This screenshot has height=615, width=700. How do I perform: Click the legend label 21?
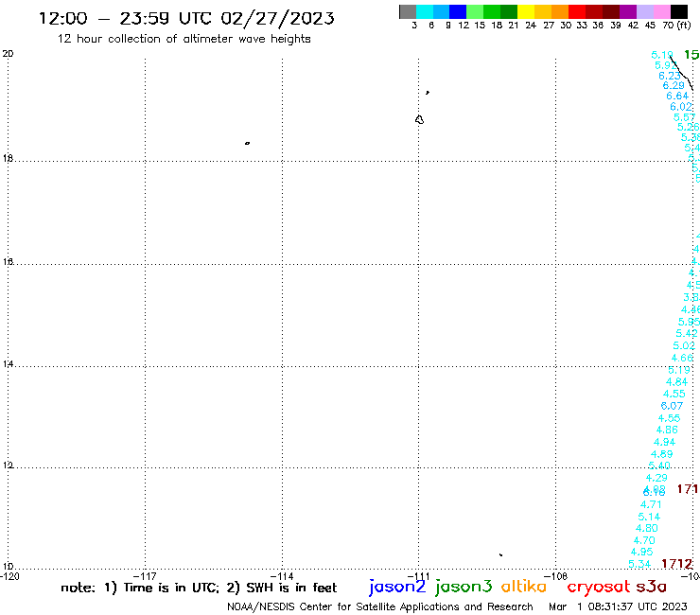tap(514, 25)
